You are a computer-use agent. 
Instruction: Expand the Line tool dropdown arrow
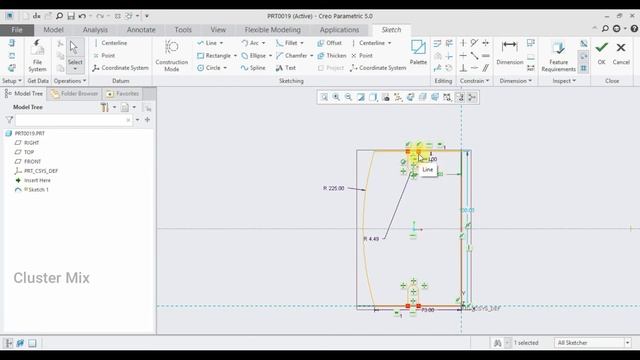(221, 43)
